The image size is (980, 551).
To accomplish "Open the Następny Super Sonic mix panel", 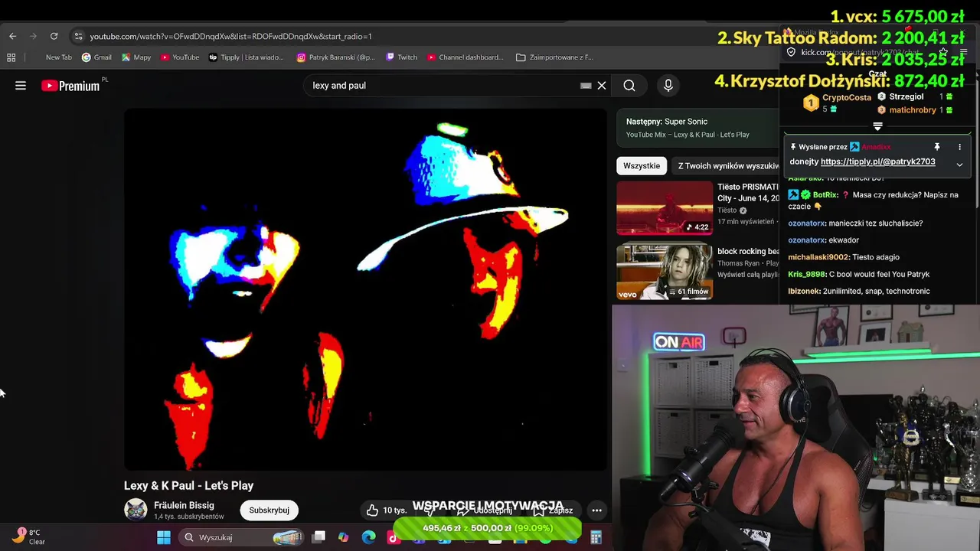I will pos(698,127).
